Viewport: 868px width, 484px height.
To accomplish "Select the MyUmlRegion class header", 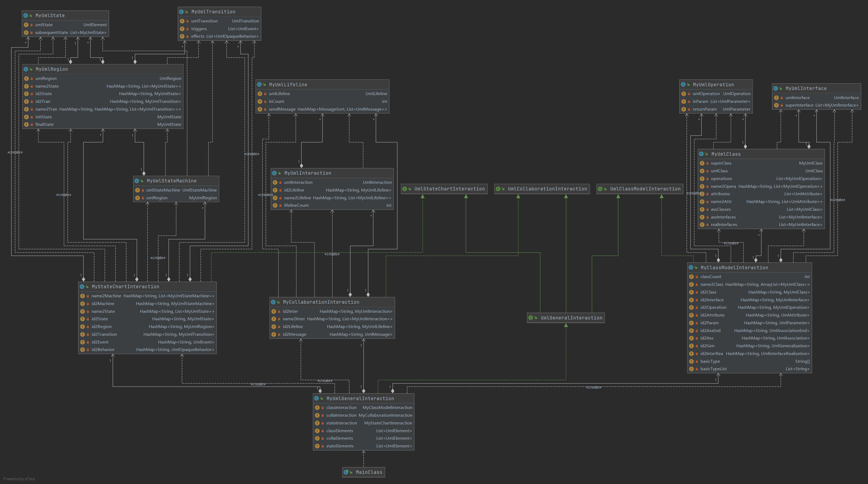I will (x=52, y=69).
